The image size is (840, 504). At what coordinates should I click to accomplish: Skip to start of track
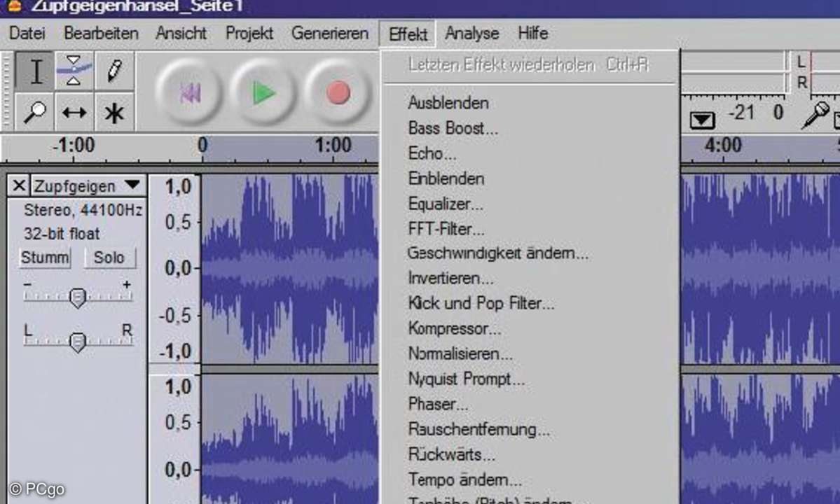tap(188, 93)
